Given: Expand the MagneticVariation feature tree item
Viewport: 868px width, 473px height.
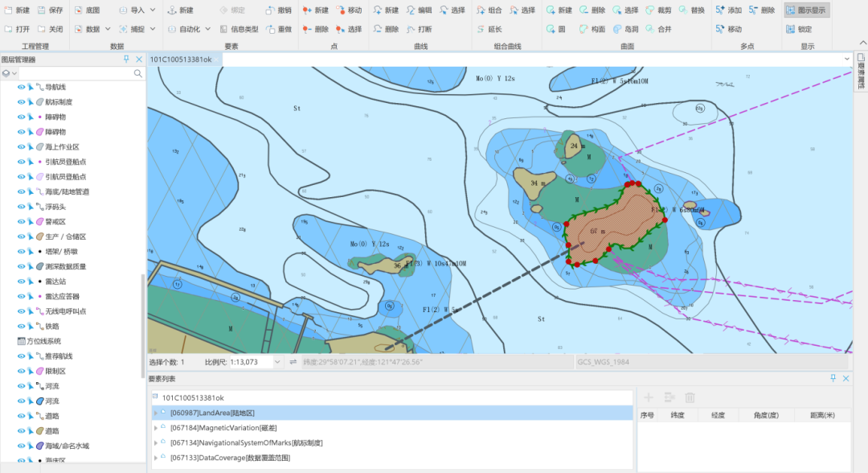Looking at the screenshot, I should 155,428.
